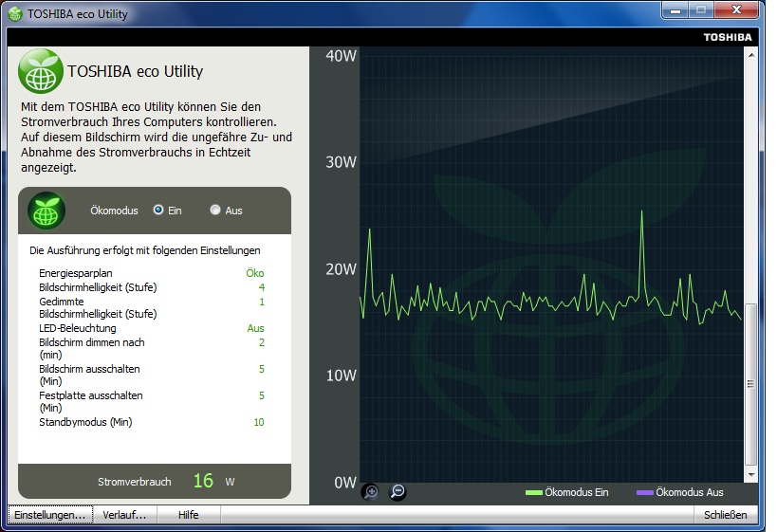Select the Ökomodus Aus radio button
Viewport: 777px width, 532px height.
pos(215,210)
